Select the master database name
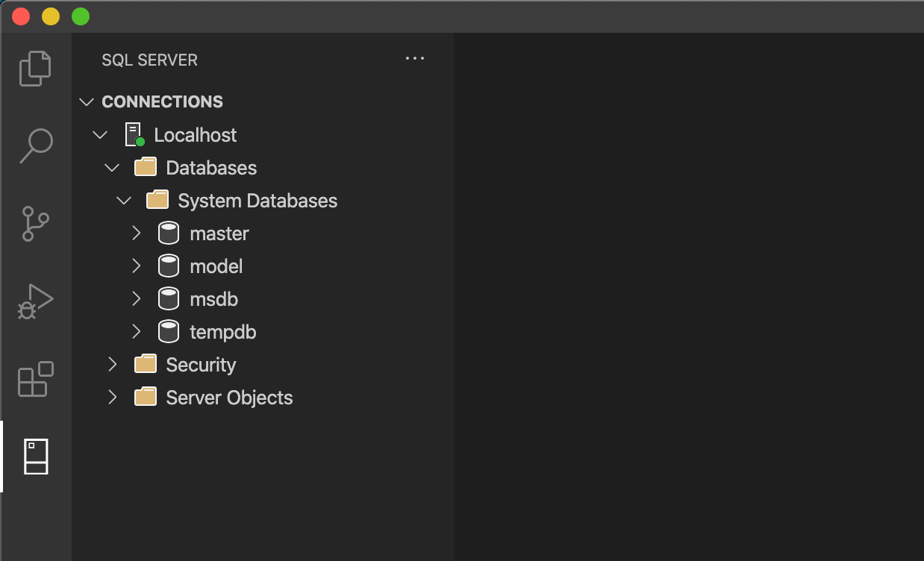This screenshot has width=924, height=561. tap(219, 234)
